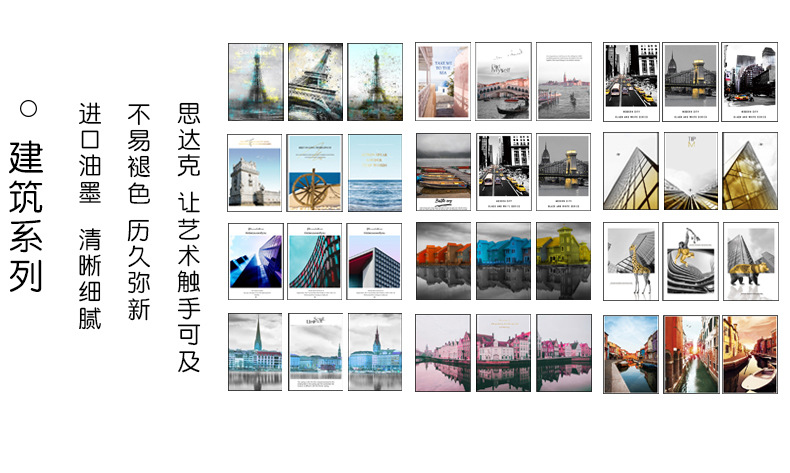Viewport: 790px width, 473px height.
Task: Select the blue glass skyscraper print
Action: pyautogui.click(x=254, y=262)
